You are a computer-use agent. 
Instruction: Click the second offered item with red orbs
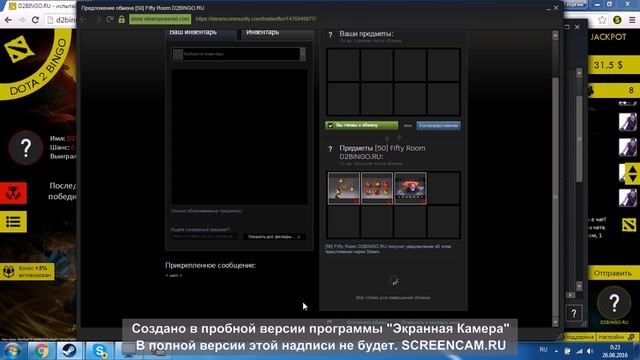[x=377, y=188]
